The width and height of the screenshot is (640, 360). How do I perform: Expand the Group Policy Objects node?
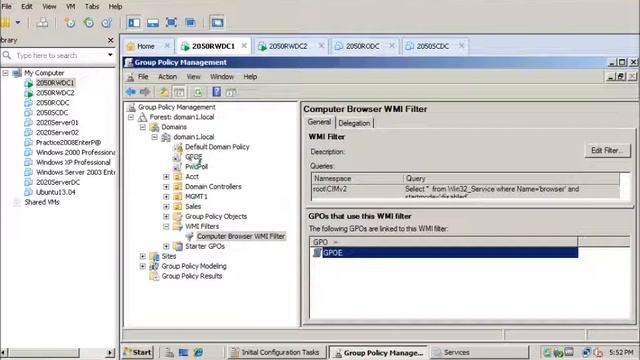166,216
